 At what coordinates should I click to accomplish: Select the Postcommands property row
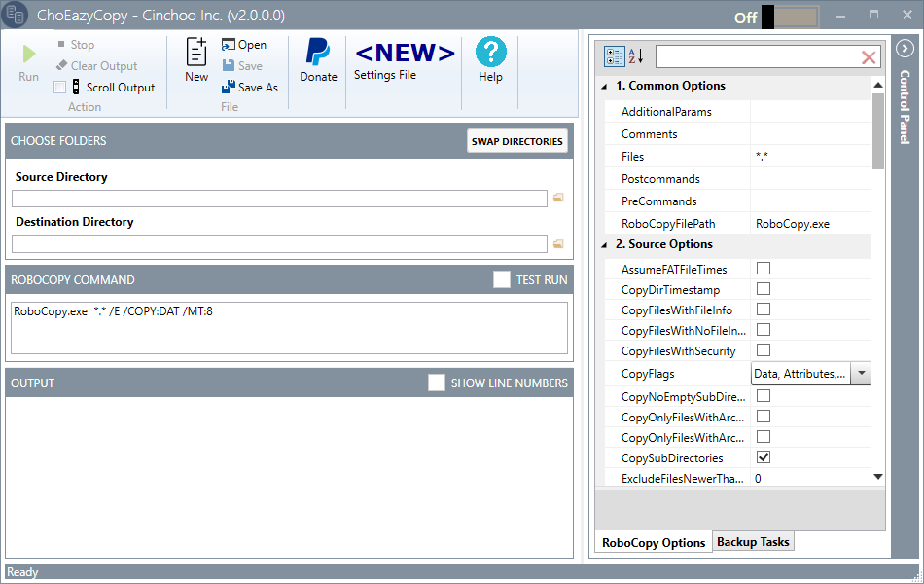[738, 179]
